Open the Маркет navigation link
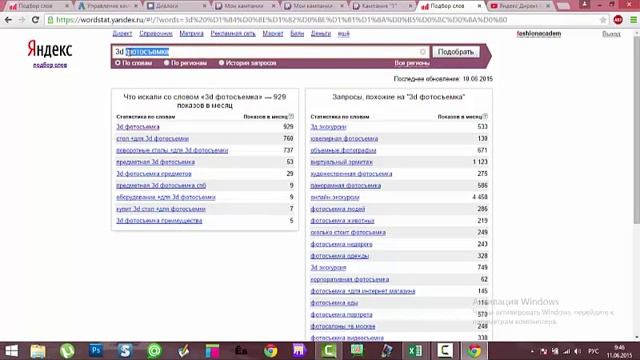 click(x=273, y=34)
